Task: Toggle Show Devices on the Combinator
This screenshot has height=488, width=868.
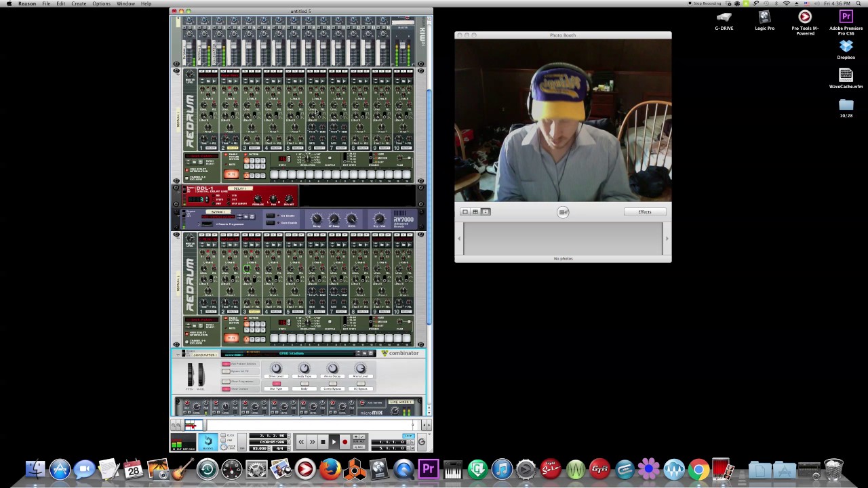Action: [x=226, y=389]
